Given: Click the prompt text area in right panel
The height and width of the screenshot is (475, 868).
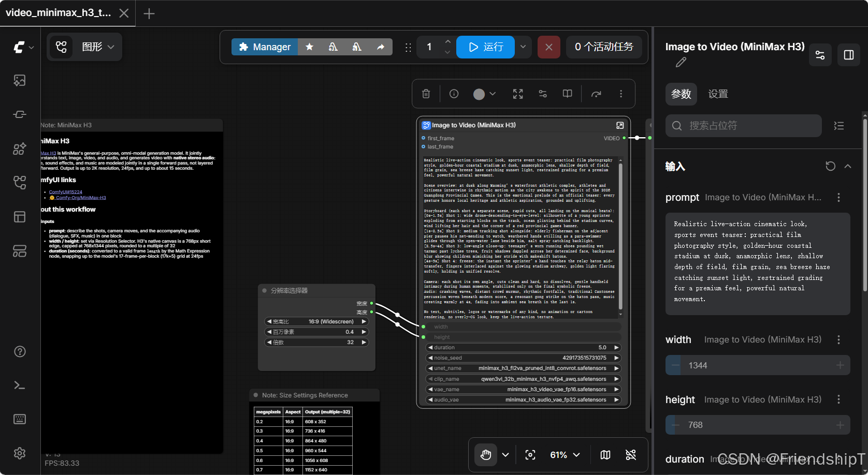Looking at the screenshot, I should click(x=758, y=264).
